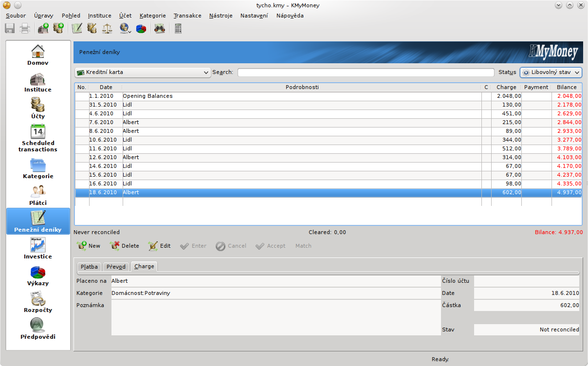Click the New transaction button
Viewport: 588px width, 366px height.
point(89,246)
